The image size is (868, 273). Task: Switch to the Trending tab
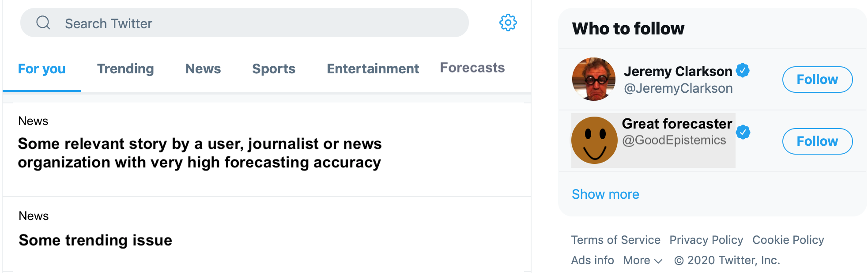coord(125,69)
